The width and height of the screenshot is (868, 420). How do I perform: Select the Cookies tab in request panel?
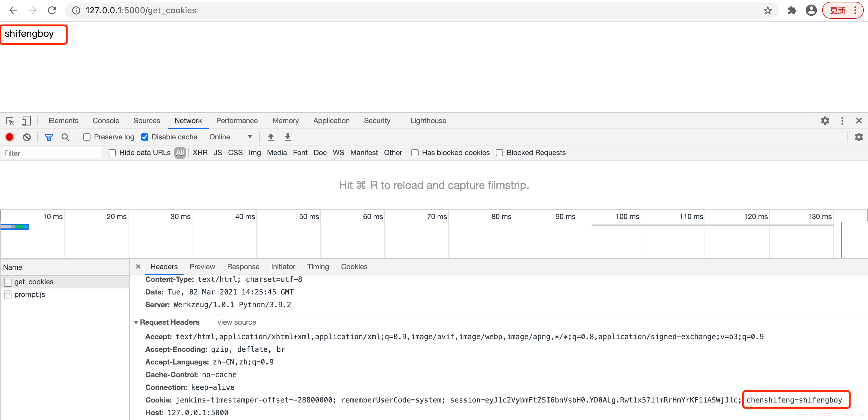[354, 266]
